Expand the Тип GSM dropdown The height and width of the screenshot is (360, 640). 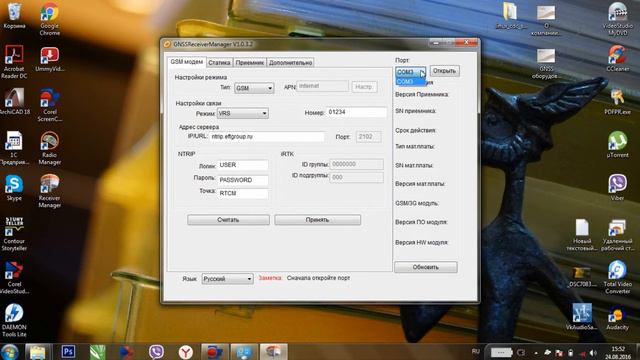point(254,88)
